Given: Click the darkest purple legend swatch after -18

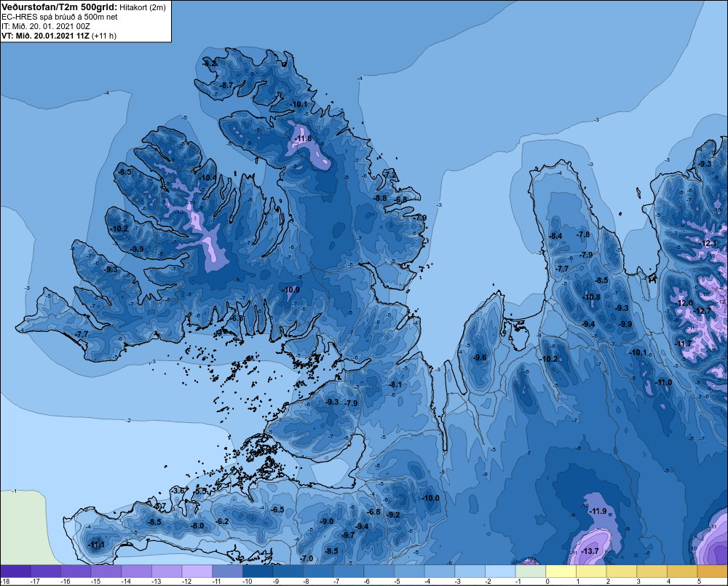Looking at the screenshot, I should point(16,571).
